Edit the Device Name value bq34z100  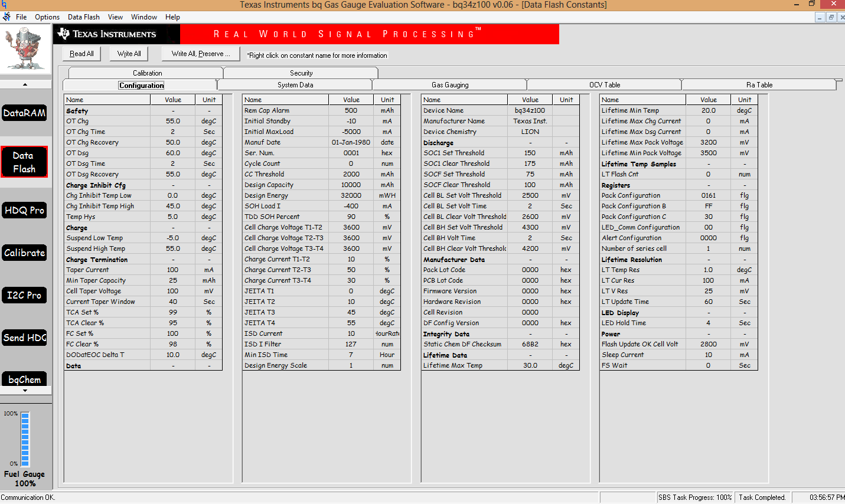[x=530, y=110]
